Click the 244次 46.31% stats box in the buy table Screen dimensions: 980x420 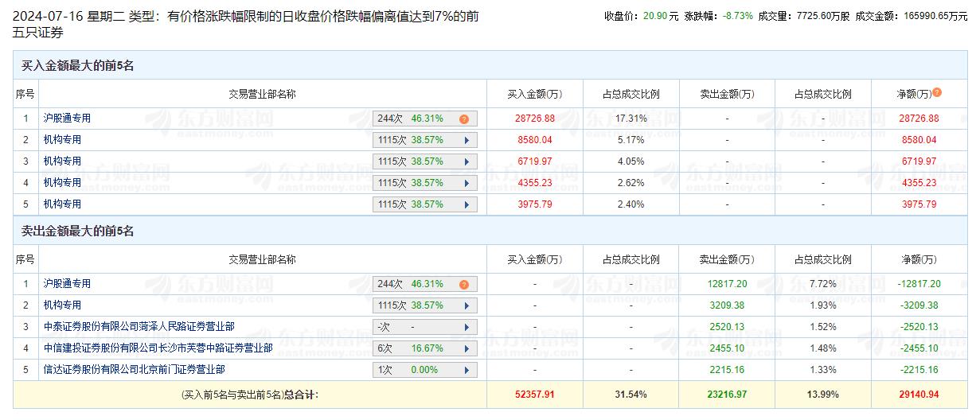click(x=425, y=119)
